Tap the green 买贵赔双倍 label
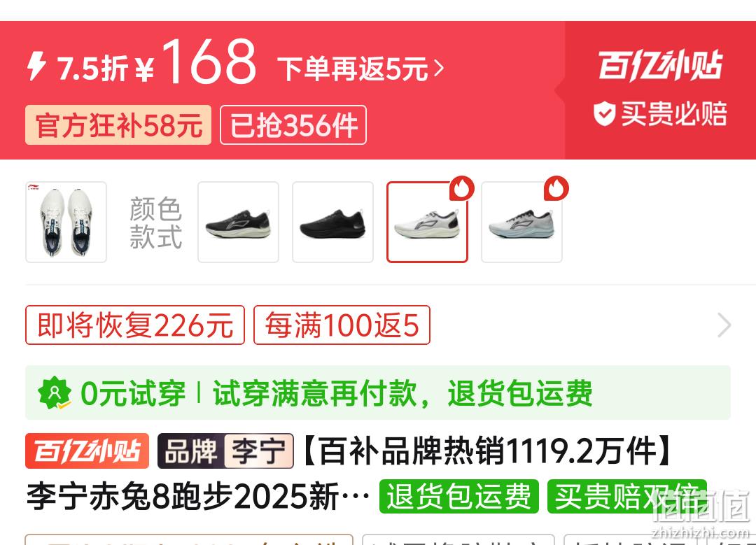The width and height of the screenshot is (756, 545). (626, 496)
